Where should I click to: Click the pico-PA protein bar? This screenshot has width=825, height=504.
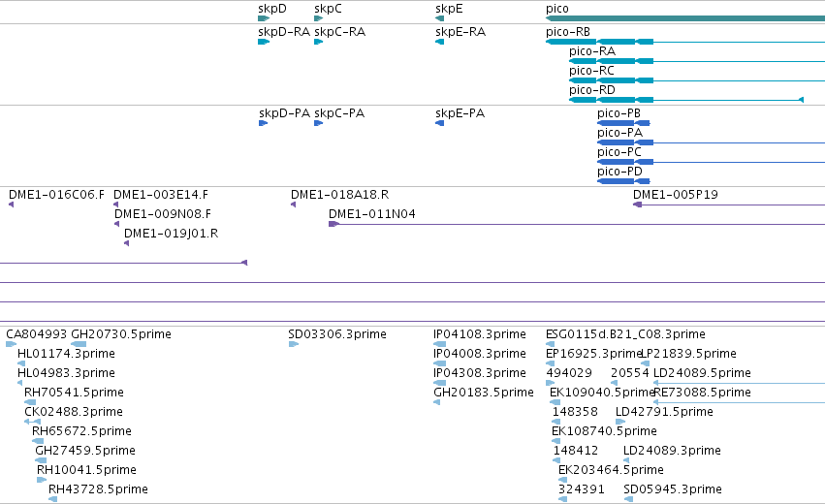tap(625, 142)
